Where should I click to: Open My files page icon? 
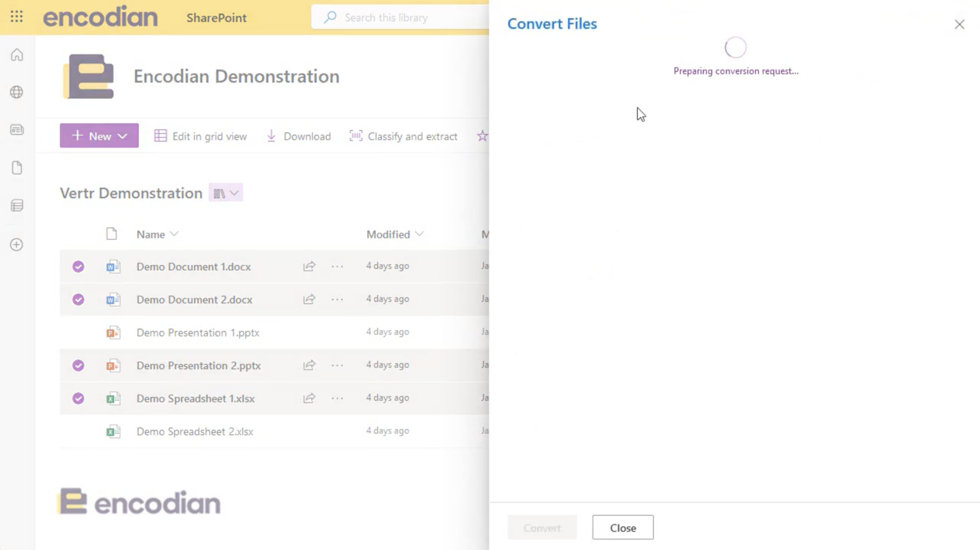point(17,168)
